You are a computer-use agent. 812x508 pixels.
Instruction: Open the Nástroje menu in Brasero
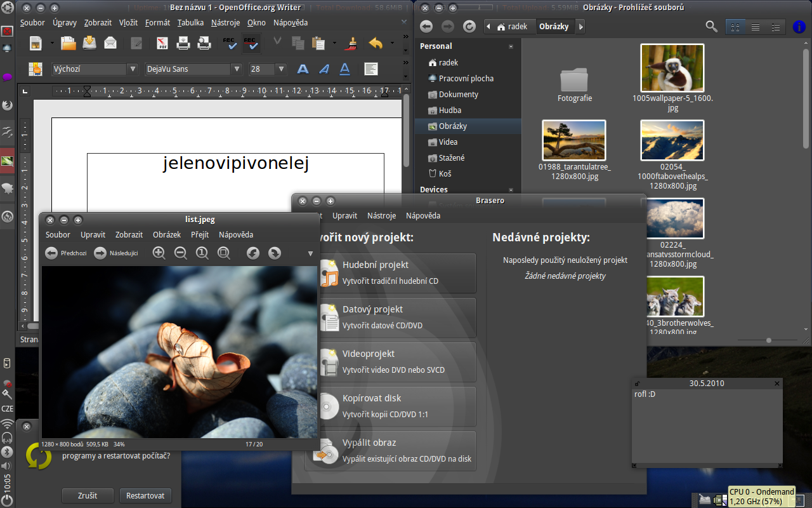[381, 215]
